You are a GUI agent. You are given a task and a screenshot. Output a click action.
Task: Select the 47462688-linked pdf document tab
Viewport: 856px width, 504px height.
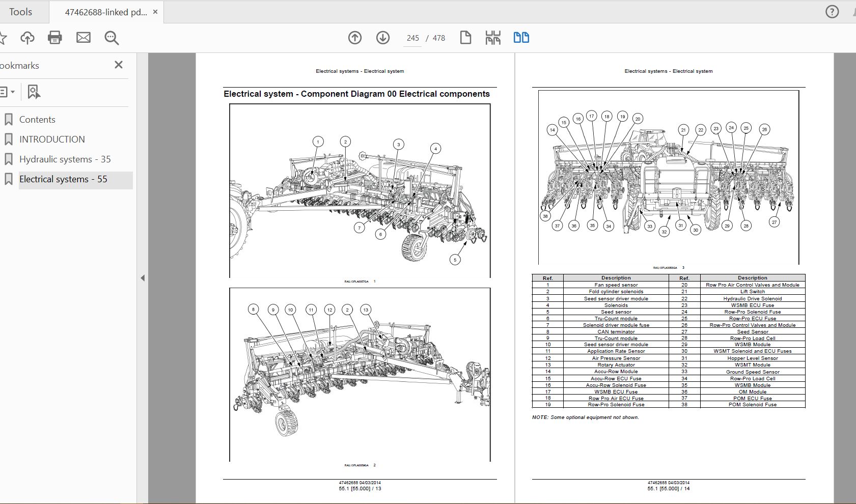105,12
